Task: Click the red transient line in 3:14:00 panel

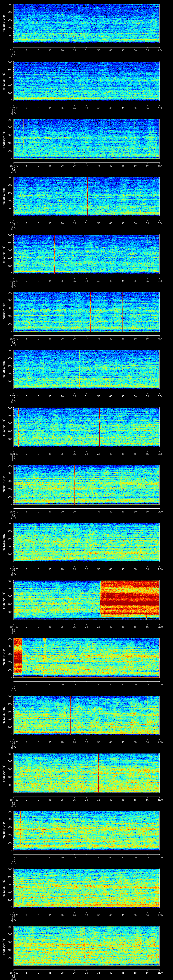Action: click(98, 773)
